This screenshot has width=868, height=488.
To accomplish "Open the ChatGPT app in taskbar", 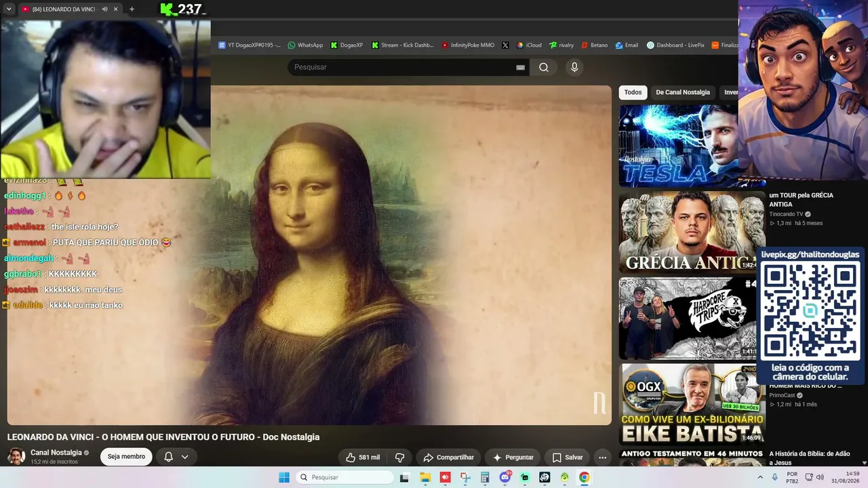I will [x=545, y=477].
